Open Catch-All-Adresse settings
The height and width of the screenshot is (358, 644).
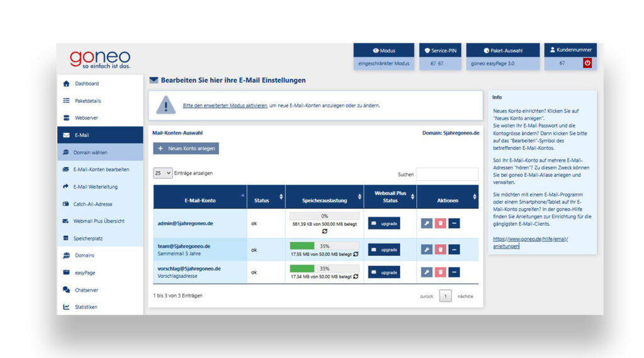click(x=100, y=204)
